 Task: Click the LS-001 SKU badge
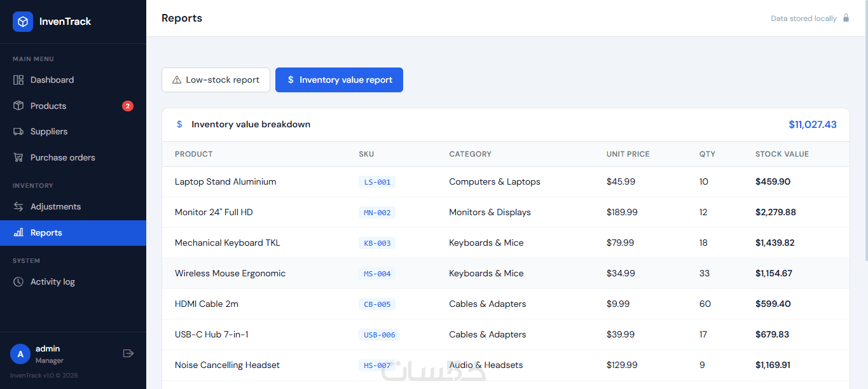click(377, 182)
